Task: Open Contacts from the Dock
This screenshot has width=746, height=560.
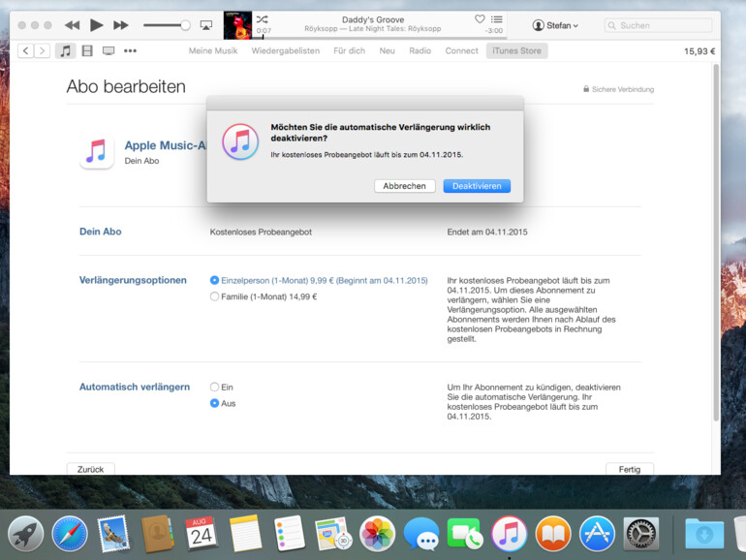Action: click(158, 533)
